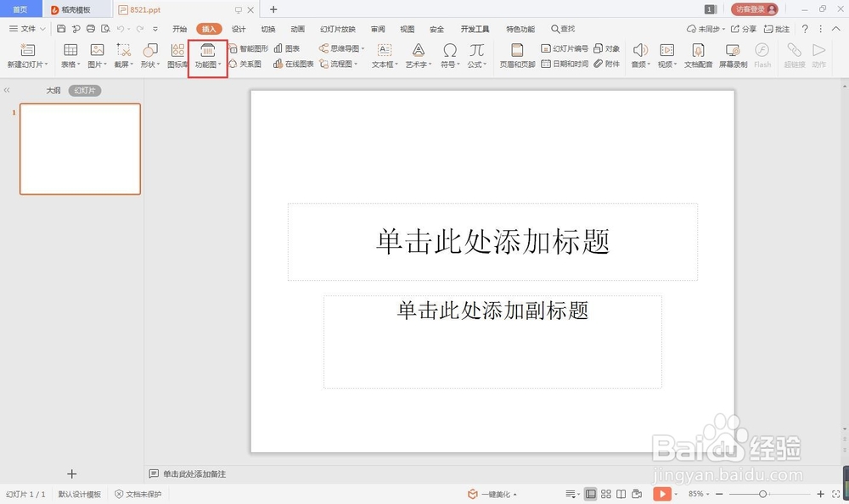
Task: Expand quick access toolbar customize arrow
Action: tap(155, 29)
